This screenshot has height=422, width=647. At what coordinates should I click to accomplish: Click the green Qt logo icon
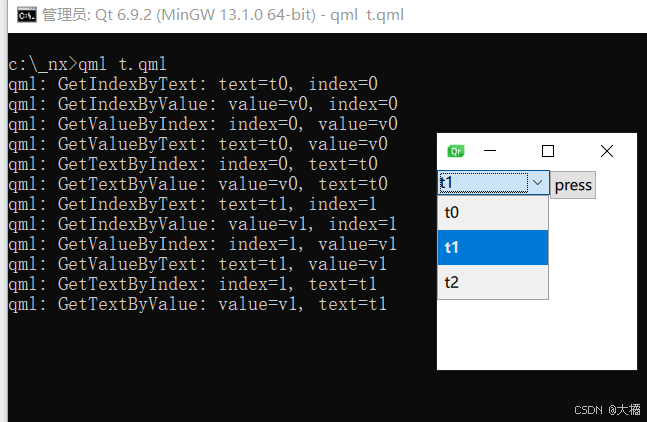(x=456, y=151)
